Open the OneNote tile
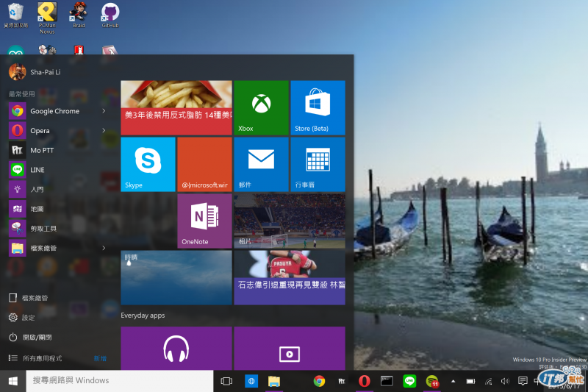 pos(204,221)
